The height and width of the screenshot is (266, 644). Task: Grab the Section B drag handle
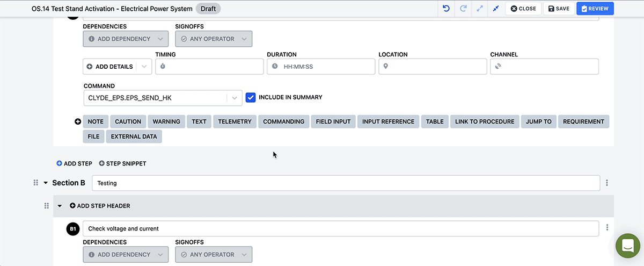tap(36, 183)
